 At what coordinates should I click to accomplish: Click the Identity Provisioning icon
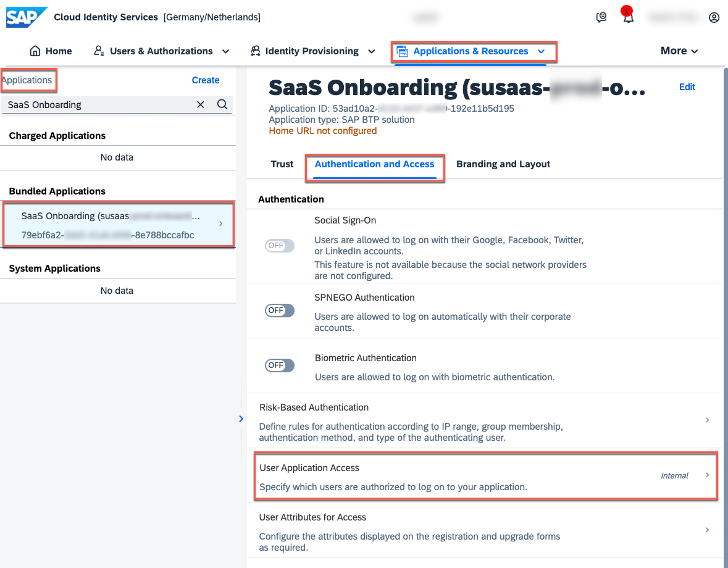coord(256,51)
